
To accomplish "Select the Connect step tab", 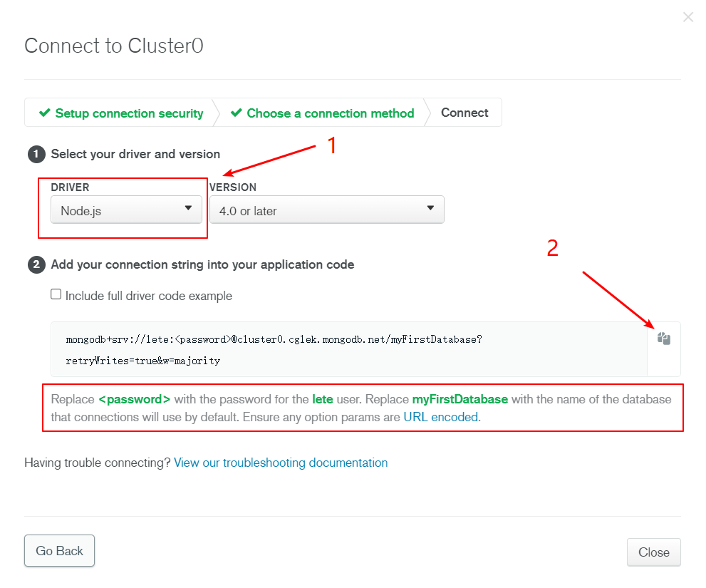I will coord(464,113).
